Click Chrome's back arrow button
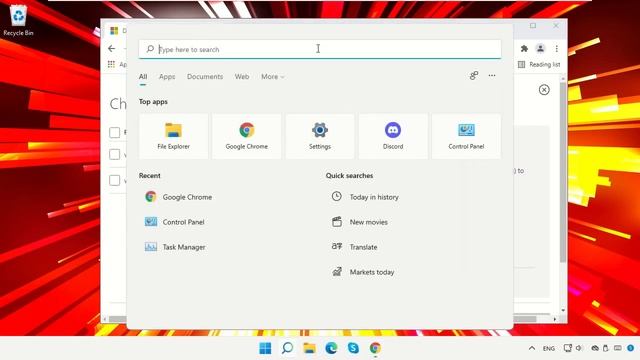The height and width of the screenshot is (360, 640). point(111,49)
